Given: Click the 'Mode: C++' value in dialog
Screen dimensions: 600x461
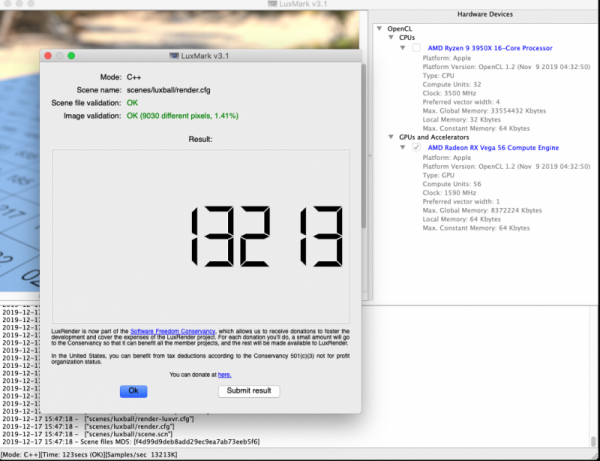Looking at the screenshot, I should [x=134, y=77].
